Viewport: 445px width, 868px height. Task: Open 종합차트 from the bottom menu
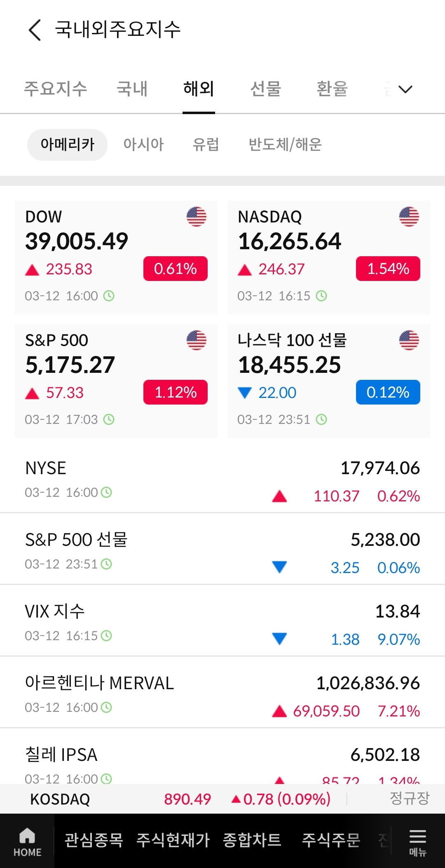coord(252,840)
